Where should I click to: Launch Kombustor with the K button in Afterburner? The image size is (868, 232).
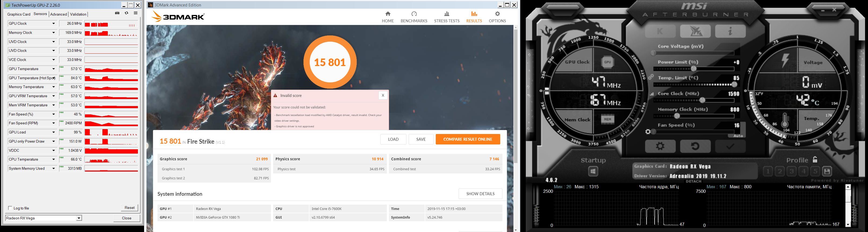point(660,31)
